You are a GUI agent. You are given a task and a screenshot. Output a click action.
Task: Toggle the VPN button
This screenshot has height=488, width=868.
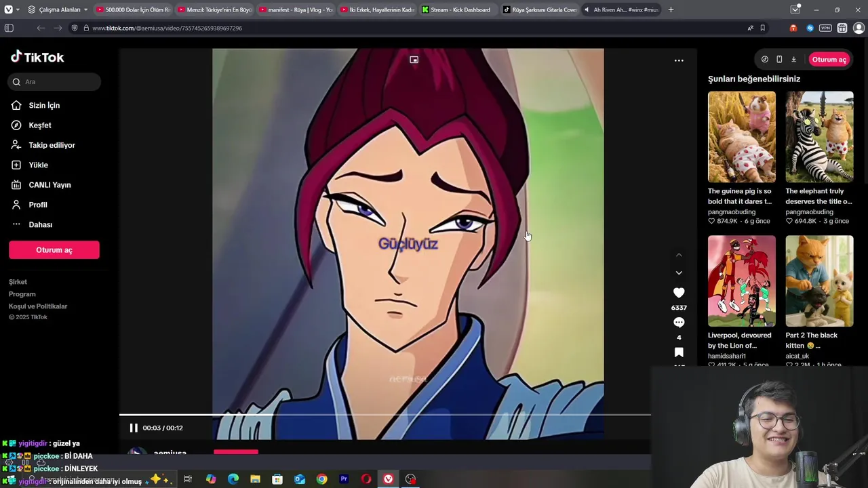click(x=825, y=28)
